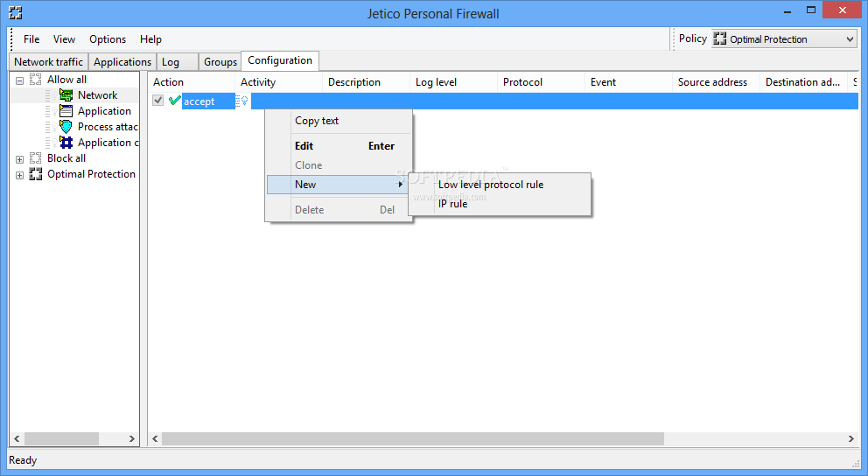868x476 pixels.
Task: Click tree panel horizontal scrollbar thumb
Action: coord(61,439)
